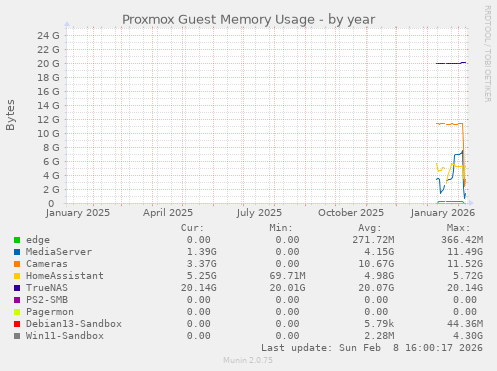Screen dimensions: 497x371
Task: Click the 'Avg:' column header
Action: pyautogui.click(x=370, y=228)
